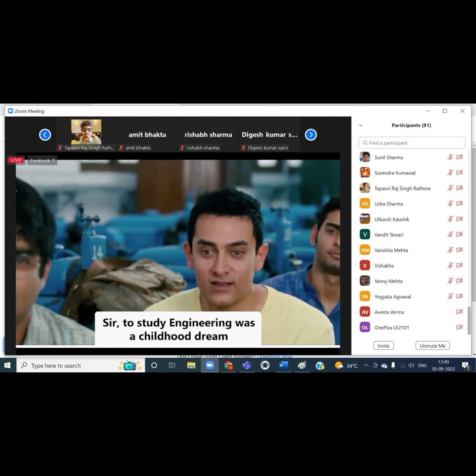Click Vanshita Mehta's video-off camera icon

pyautogui.click(x=459, y=250)
